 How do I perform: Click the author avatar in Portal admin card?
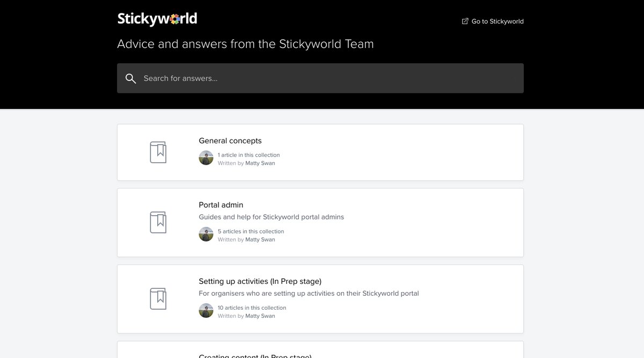[x=206, y=235]
